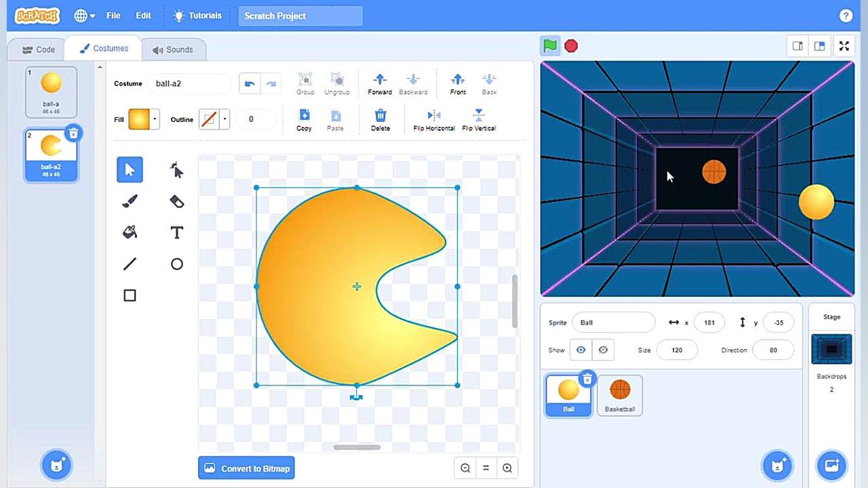Screen dimensions: 868x488
Task: Zoom out of costume canvas
Action: point(465,468)
